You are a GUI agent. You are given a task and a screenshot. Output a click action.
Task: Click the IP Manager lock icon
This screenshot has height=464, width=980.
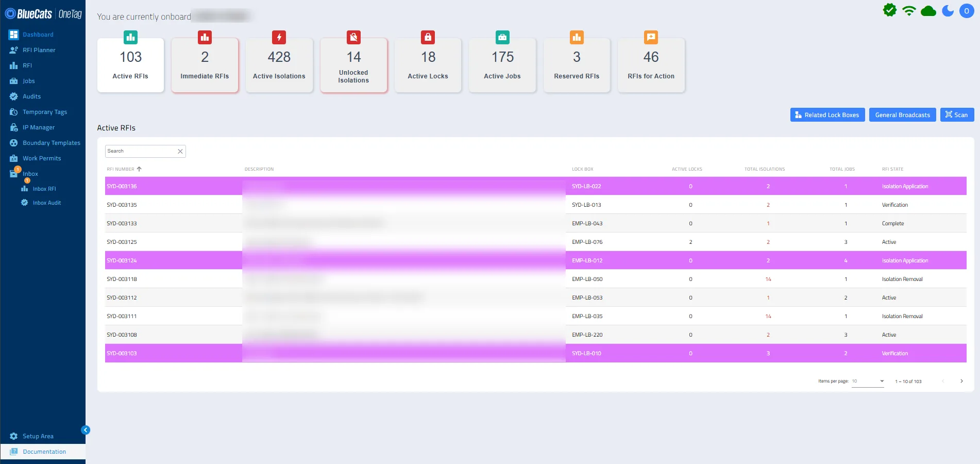point(14,127)
